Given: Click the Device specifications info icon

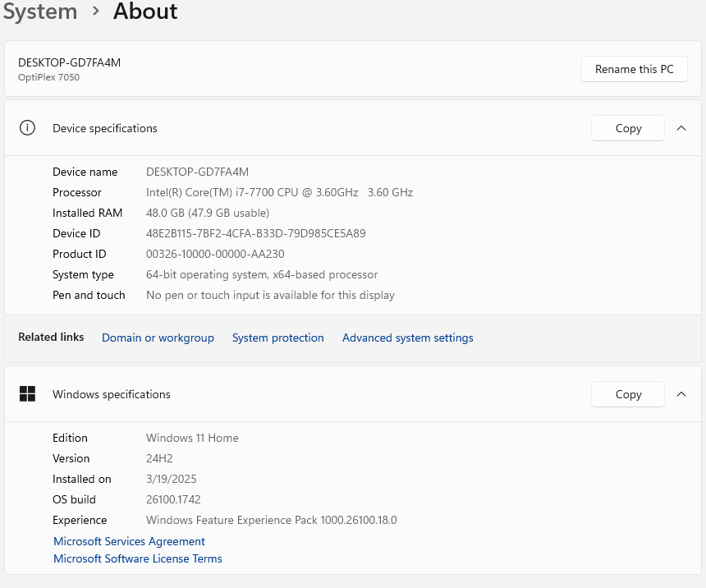Looking at the screenshot, I should [x=28, y=128].
